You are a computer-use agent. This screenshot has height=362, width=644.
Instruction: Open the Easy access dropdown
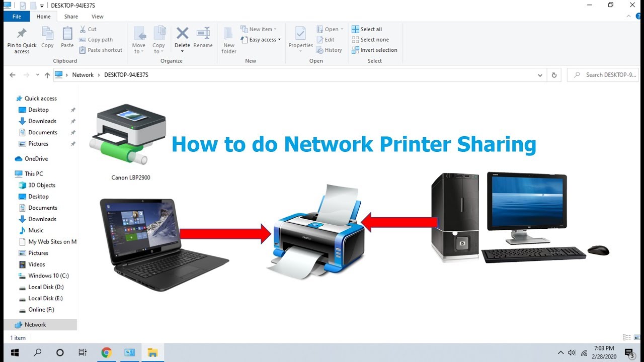(260, 39)
